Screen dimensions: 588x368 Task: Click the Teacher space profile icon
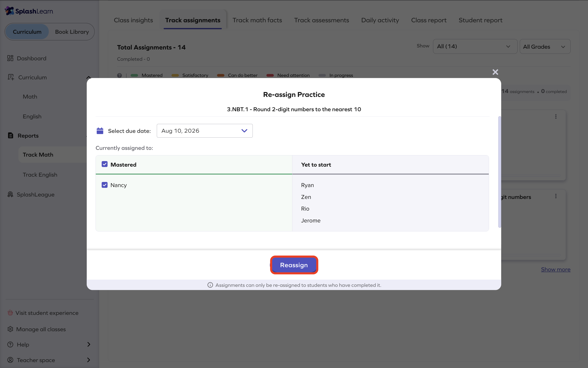click(x=10, y=360)
